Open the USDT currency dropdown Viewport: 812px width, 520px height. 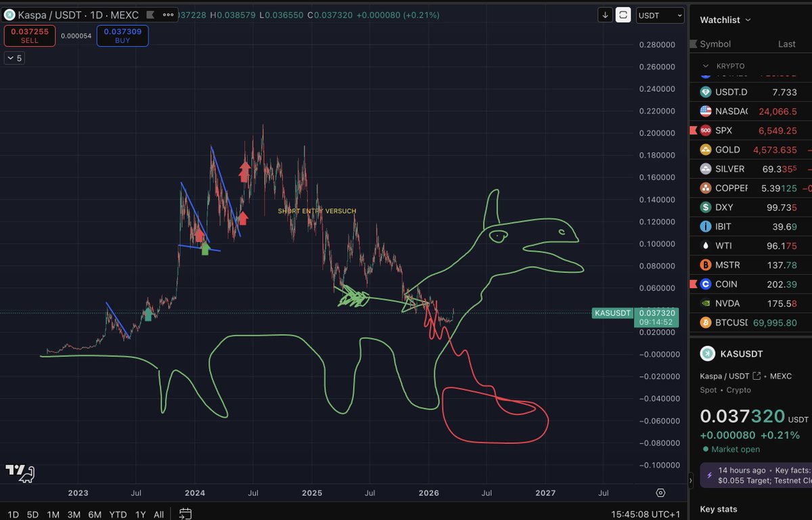click(659, 15)
